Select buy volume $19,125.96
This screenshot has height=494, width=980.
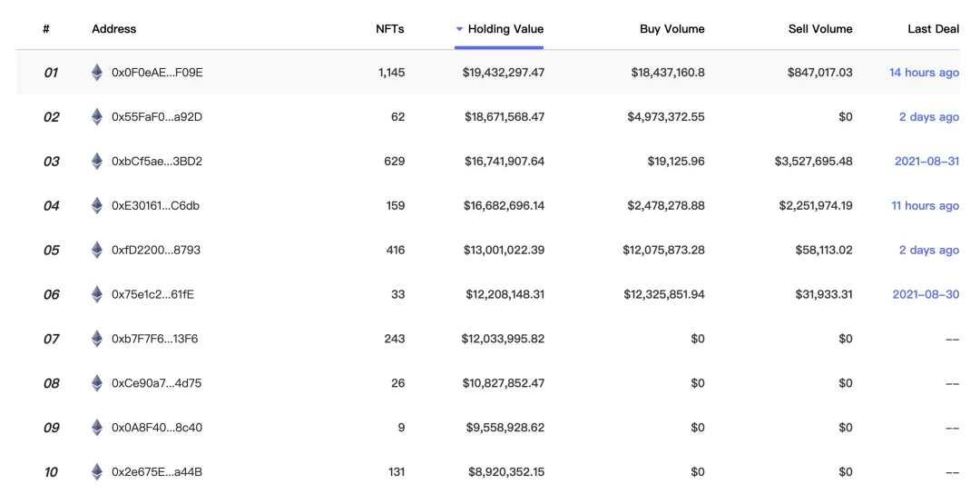(676, 162)
